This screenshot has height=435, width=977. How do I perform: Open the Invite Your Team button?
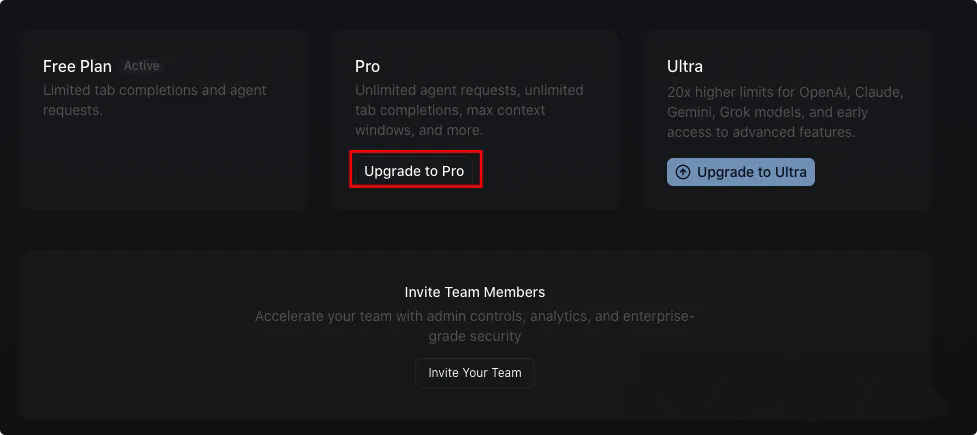(x=475, y=373)
